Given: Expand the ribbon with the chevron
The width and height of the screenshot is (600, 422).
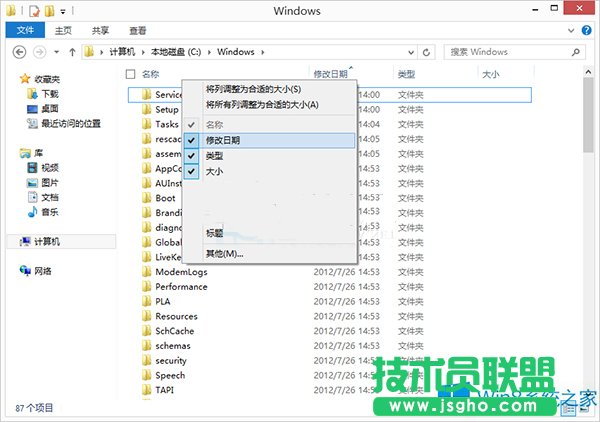Looking at the screenshot, I should click(571, 31).
